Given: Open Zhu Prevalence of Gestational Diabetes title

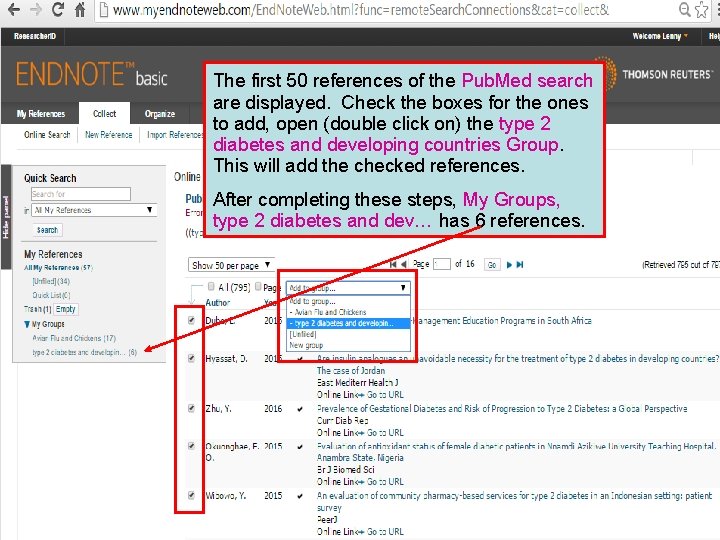Looking at the screenshot, I should click(x=502, y=409).
